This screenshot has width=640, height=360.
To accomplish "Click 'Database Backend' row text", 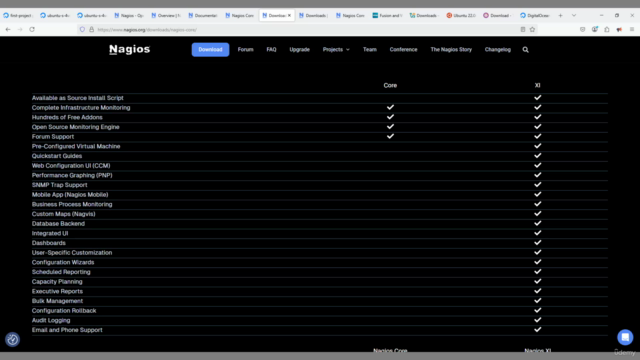I will click(x=58, y=224).
